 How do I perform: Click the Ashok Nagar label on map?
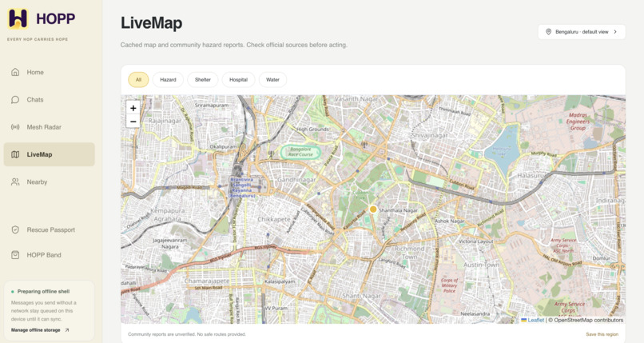click(x=450, y=221)
